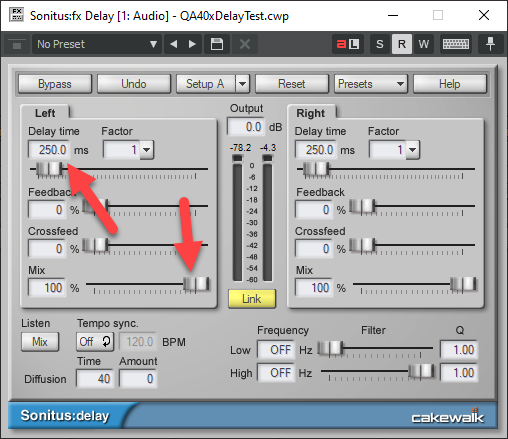The width and height of the screenshot is (508, 439).
Task: Click the High Frequency OFF field
Action: pyautogui.click(x=276, y=373)
